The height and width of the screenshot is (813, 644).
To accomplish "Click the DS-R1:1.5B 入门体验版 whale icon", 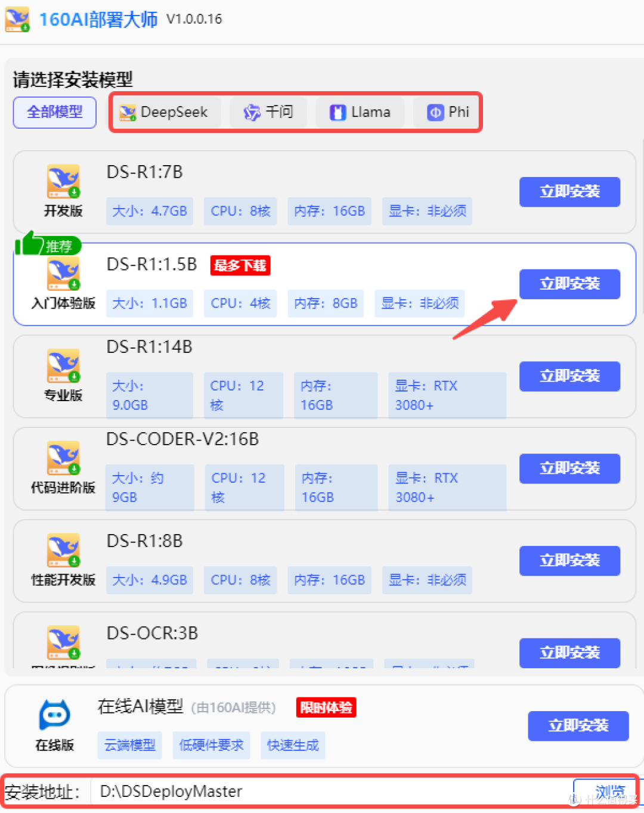I will [x=63, y=274].
